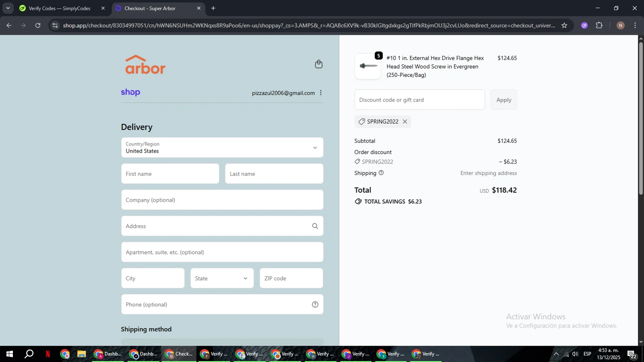
Task: Focus the Last name field
Action: point(274,174)
